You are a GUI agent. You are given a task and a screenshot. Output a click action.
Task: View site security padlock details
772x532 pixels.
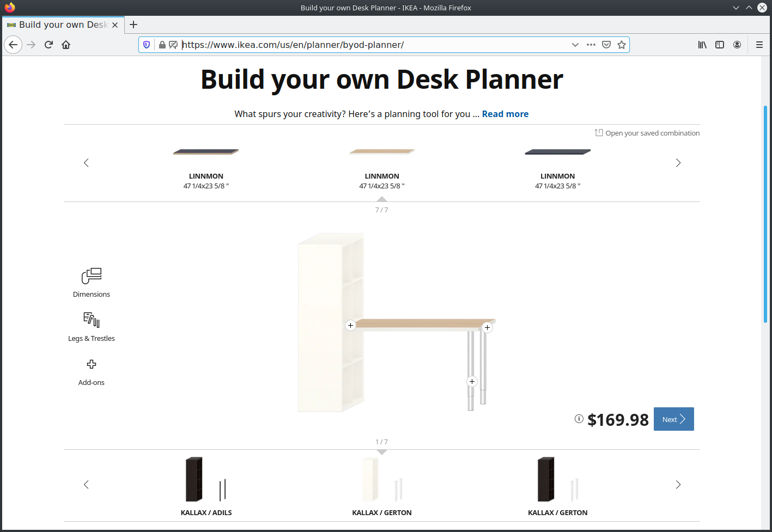162,45
